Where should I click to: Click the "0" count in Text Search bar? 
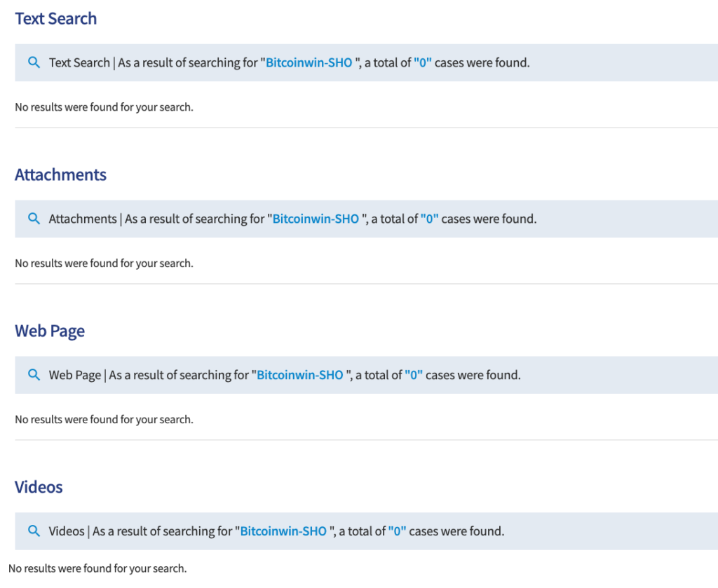pyautogui.click(x=423, y=62)
